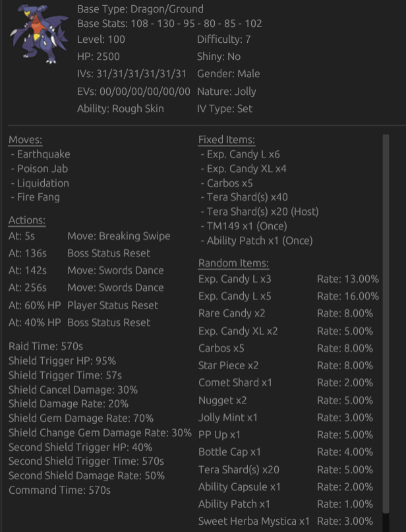The width and height of the screenshot is (406, 532).
Task: Select the TM149 x1 (Once) item
Action: pos(243,226)
